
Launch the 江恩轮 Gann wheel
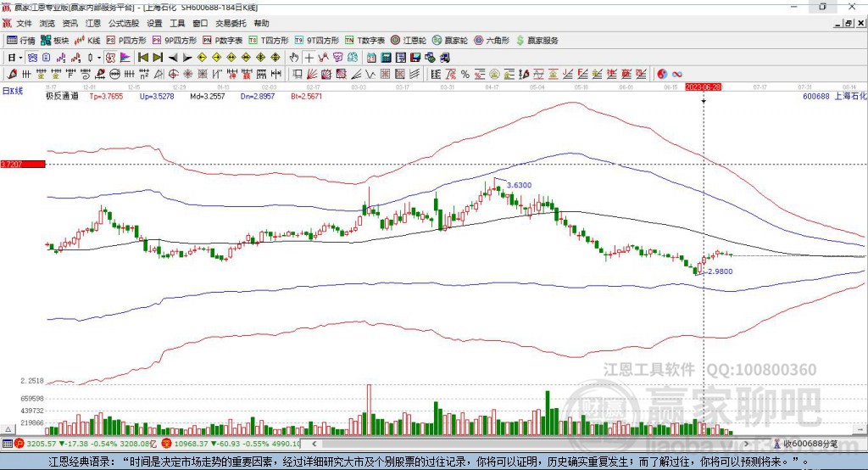pos(409,41)
